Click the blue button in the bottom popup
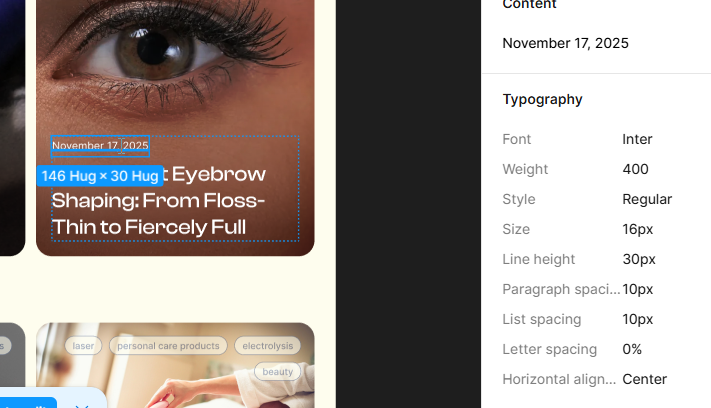711x408 pixels. coord(28,403)
